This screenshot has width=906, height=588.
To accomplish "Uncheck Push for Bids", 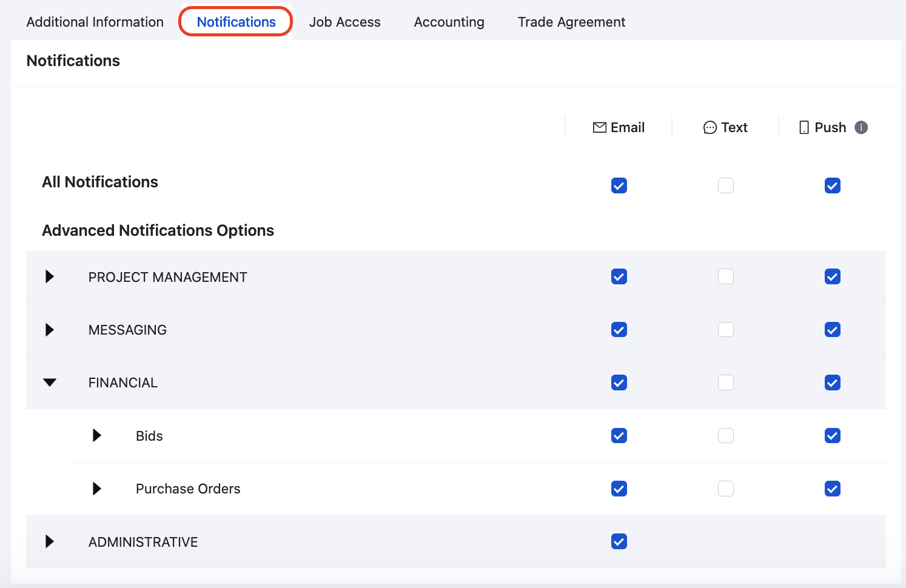I will tap(833, 436).
